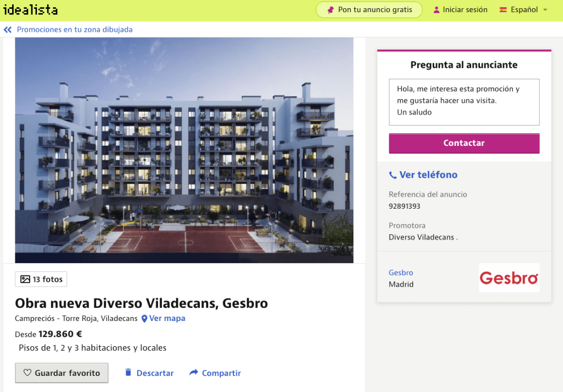
Task: Go back to Promociones en tu zona dibujada
Action: (75, 30)
